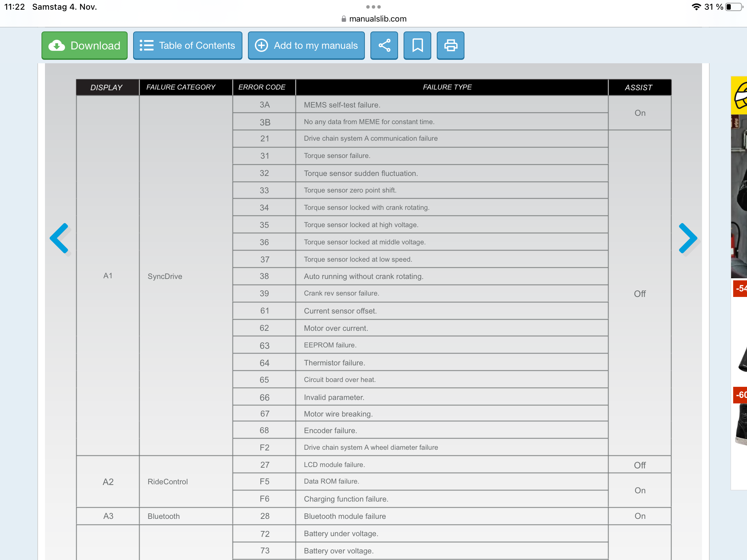Viewport: 747px width, 560px height.
Task: Open the -60 discount shoe ad
Action: pyautogui.click(x=740, y=395)
